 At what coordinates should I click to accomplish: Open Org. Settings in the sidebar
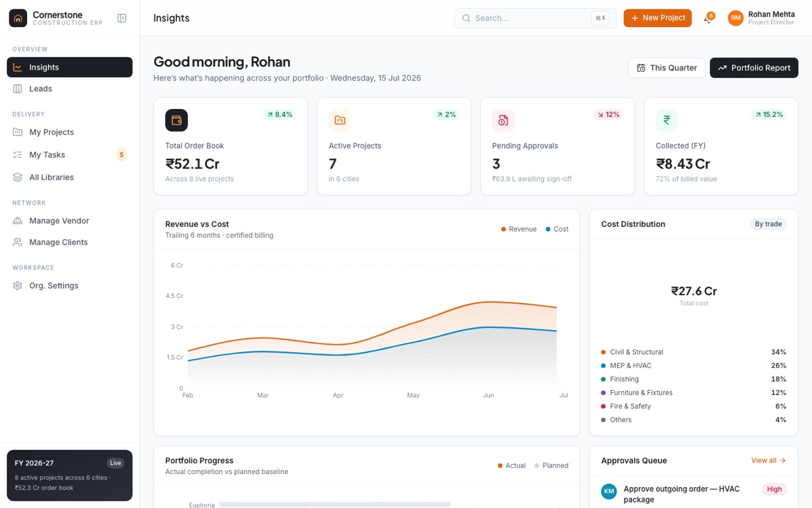(70, 286)
